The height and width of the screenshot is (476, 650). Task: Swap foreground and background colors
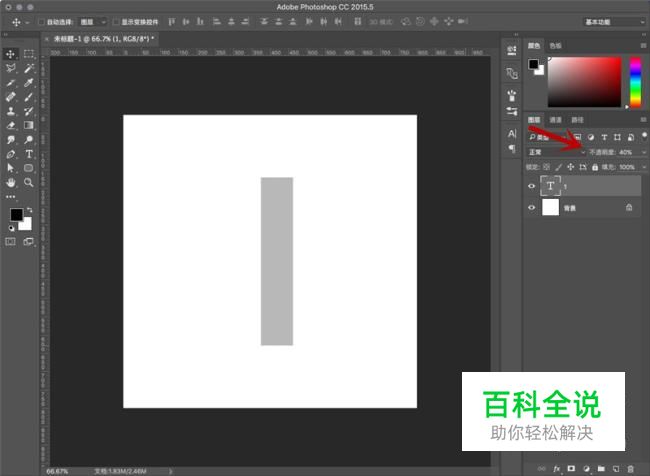29,210
